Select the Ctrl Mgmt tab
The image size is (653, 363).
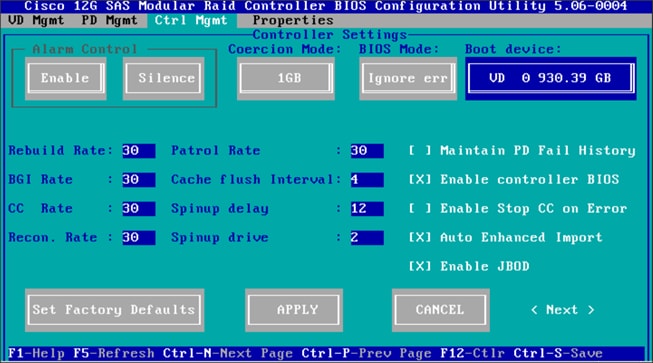click(191, 20)
